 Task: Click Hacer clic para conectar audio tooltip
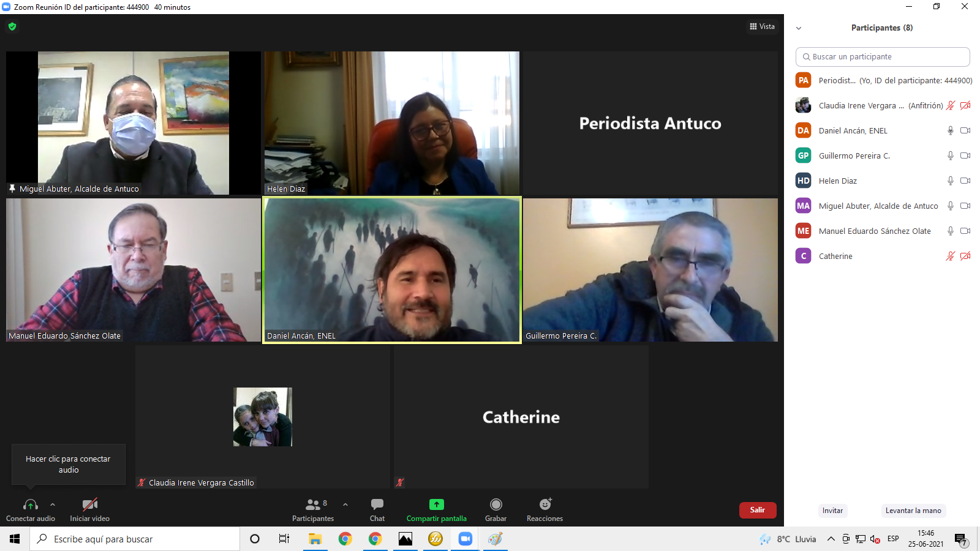coord(69,464)
